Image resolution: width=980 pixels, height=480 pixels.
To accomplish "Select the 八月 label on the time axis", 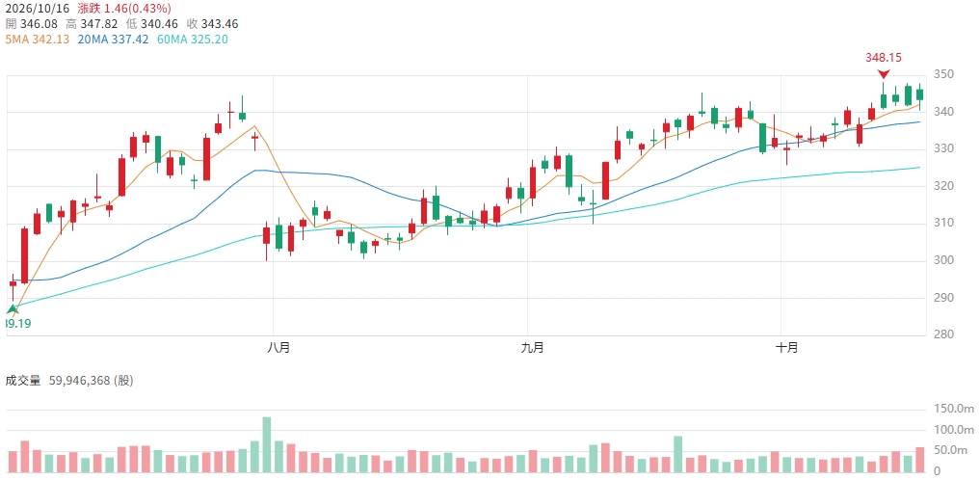I will (x=277, y=349).
